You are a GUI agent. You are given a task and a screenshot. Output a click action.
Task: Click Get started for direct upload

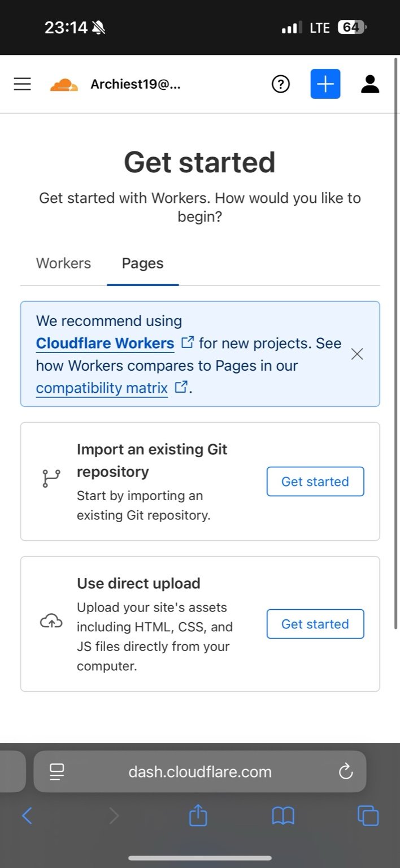tap(315, 624)
